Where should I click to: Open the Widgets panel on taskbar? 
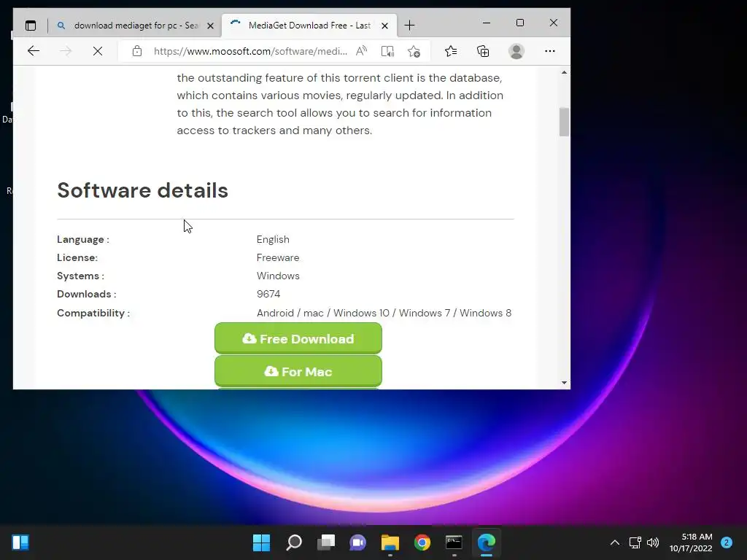(x=20, y=542)
